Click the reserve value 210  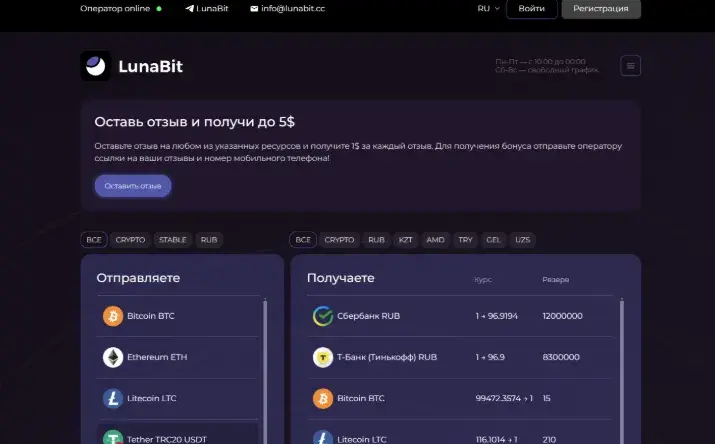click(x=549, y=439)
